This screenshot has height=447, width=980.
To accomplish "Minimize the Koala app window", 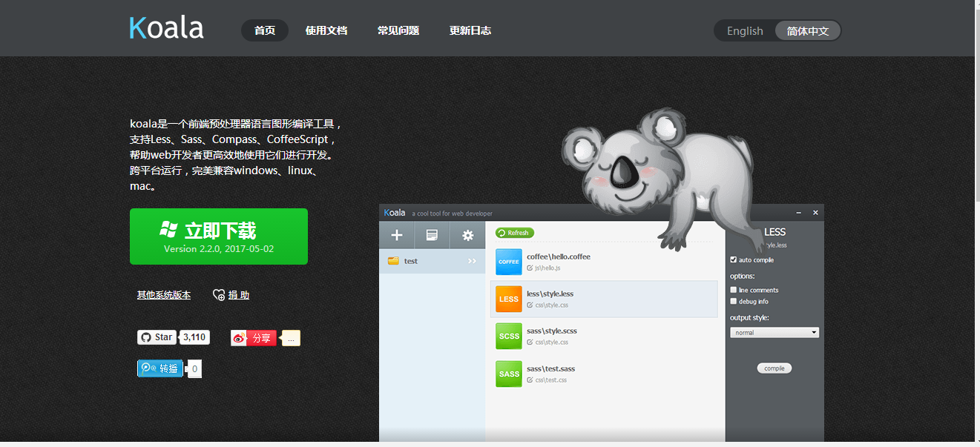I will coord(798,213).
